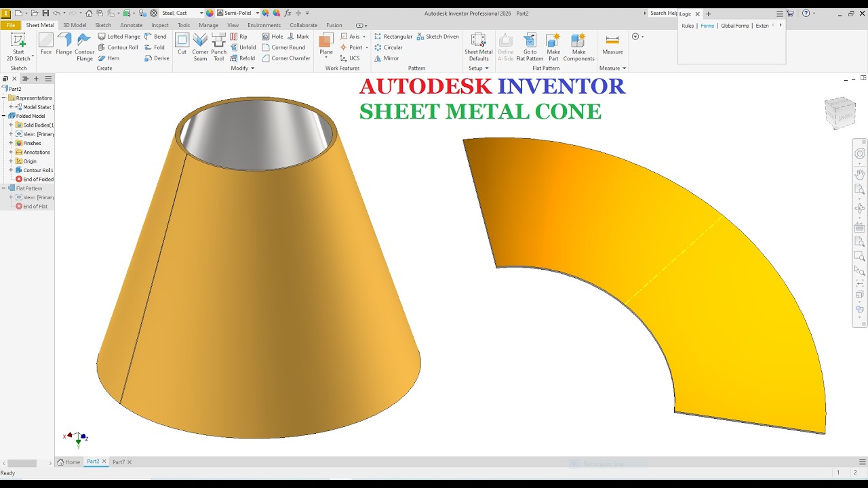Image resolution: width=868 pixels, height=488 pixels.
Task: Collapse the Flat Pattern node
Action: (4, 188)
